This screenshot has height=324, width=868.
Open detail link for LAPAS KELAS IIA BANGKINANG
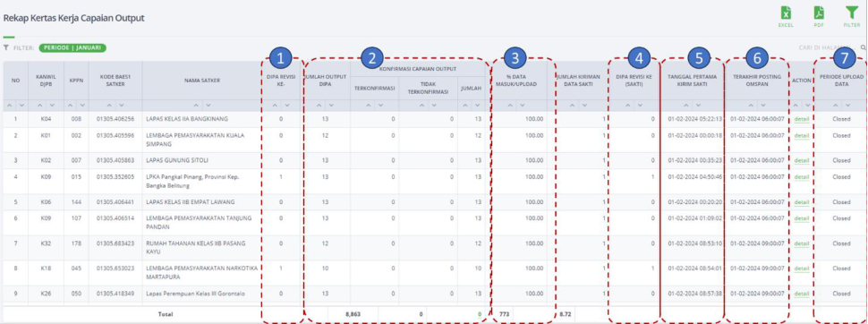[801, 119]
